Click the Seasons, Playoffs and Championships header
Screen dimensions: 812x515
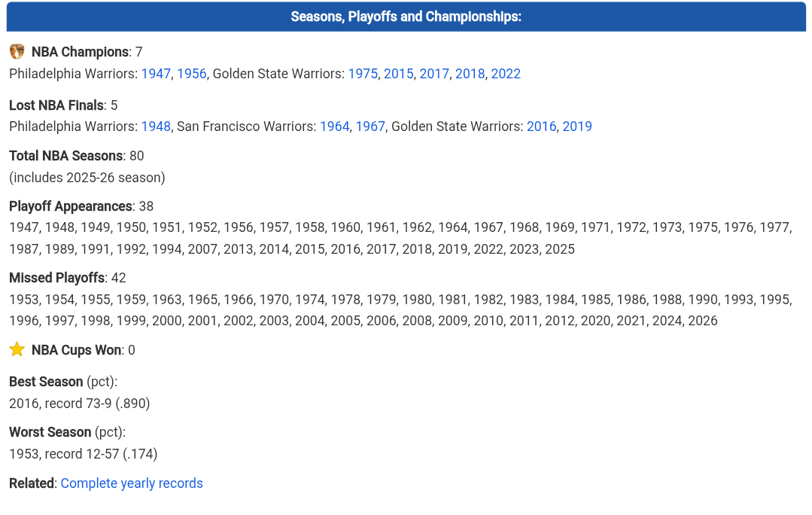406,17
